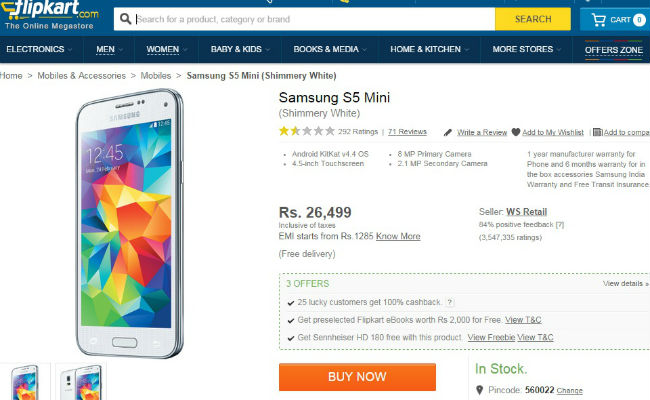The height and width of the screenshot is (400, 650).
Task: Click the Add to compare icon
Action: click(x=596, y=132)
